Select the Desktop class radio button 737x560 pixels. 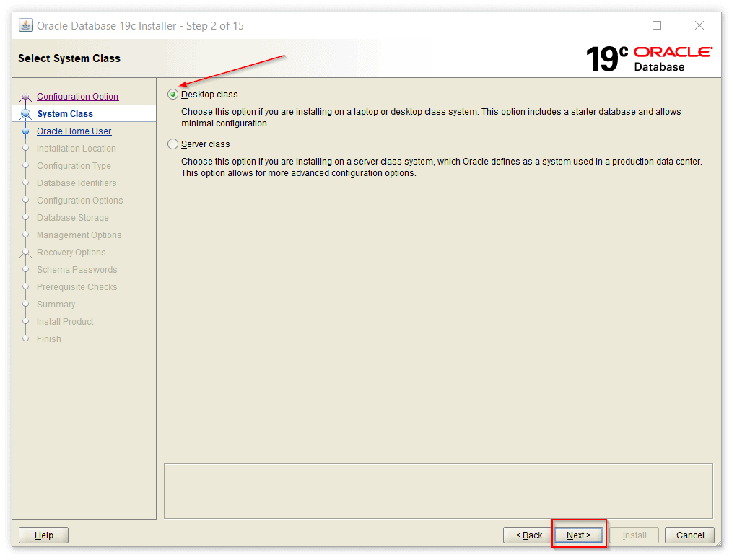click(173, 95)
